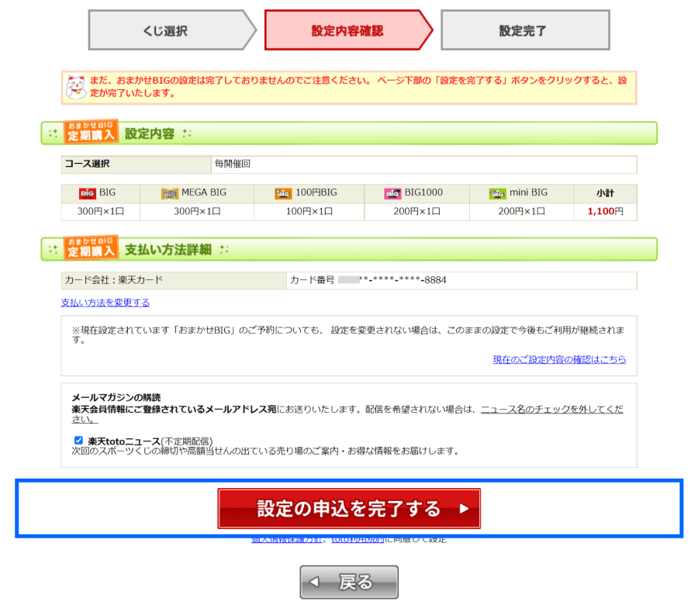Click the mini BIG logo icon

[x=497, y=193]
